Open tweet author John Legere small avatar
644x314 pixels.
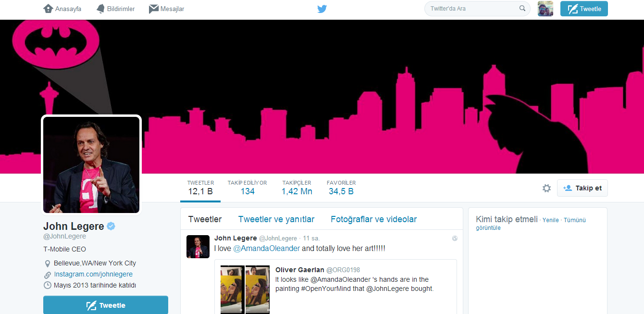[198, 247]
